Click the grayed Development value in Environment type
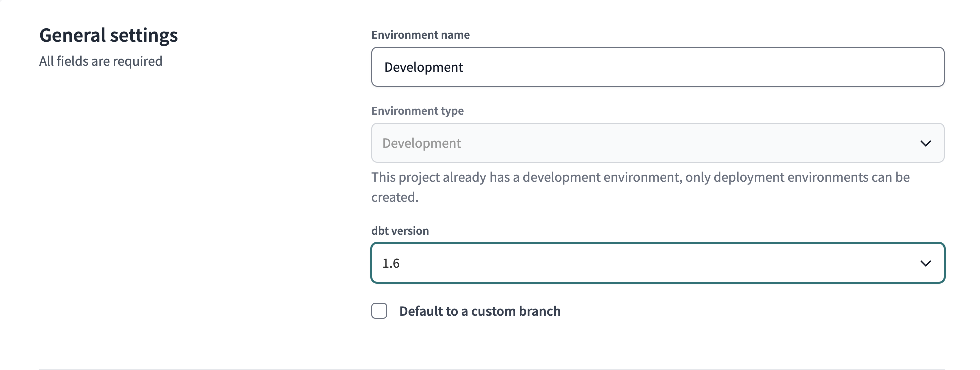The image size is (980, 370). pyautogui.click(x=421, y=143)
